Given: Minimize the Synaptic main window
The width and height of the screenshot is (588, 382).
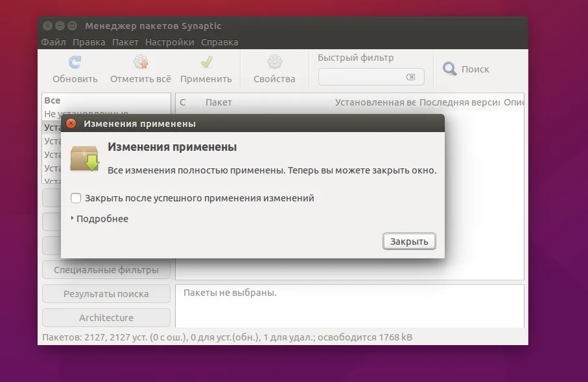Looking at the screenshot, I should pyautogui.click(x=60, y=25).
